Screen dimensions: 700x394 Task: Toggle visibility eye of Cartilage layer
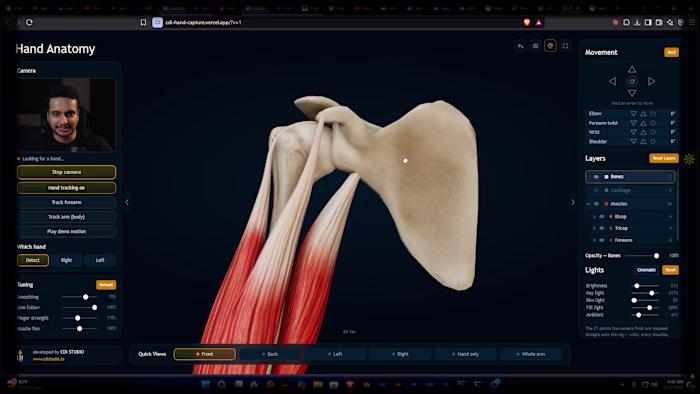(596, 190)
